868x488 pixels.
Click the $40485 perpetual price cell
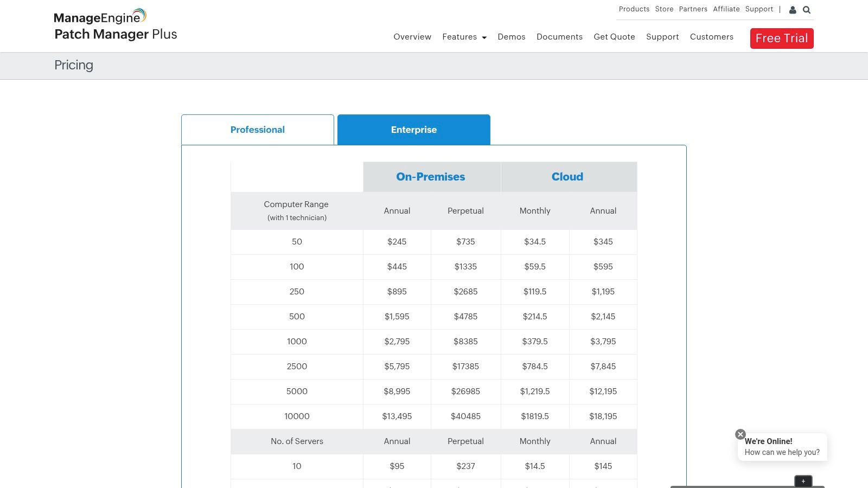[x=465, y=416]
